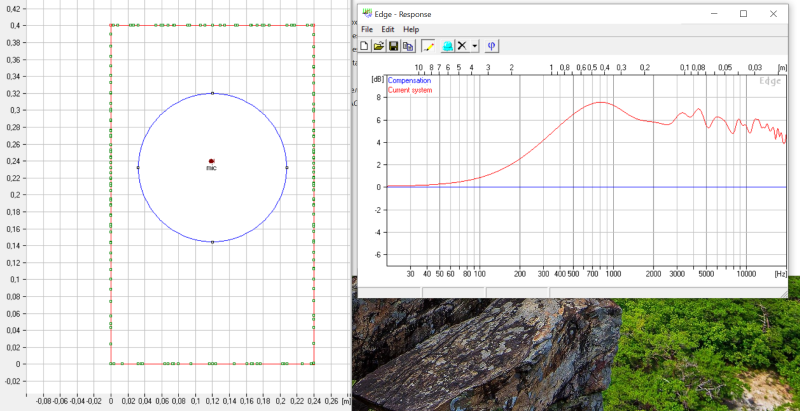
Task: Click the top handle of blue circle
Action: pos(212,93)
